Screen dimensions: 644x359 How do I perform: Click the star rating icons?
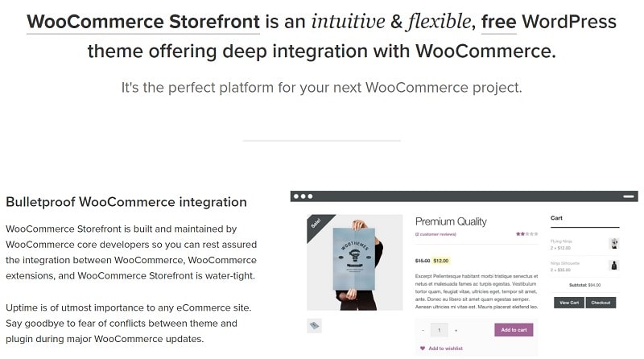coord(522,233)
